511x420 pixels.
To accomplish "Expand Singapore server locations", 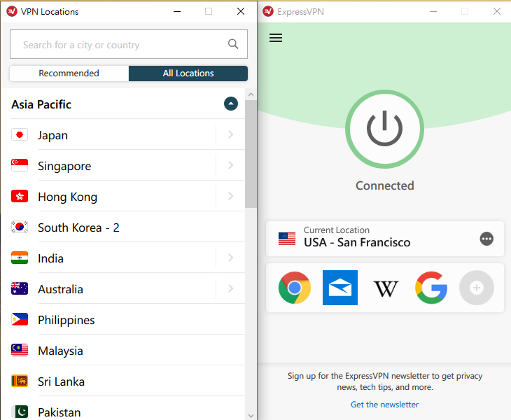I will (x=231, y=165).
